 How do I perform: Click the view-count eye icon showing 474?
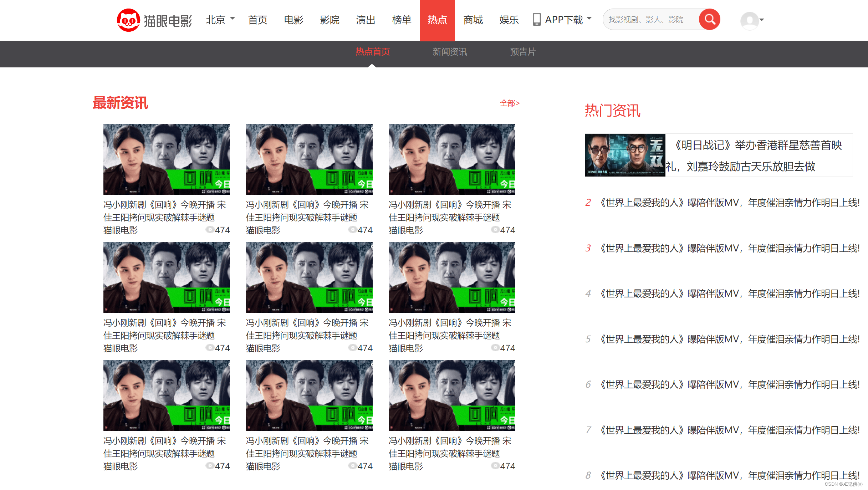pyautogui.click(x=210, y=230)
